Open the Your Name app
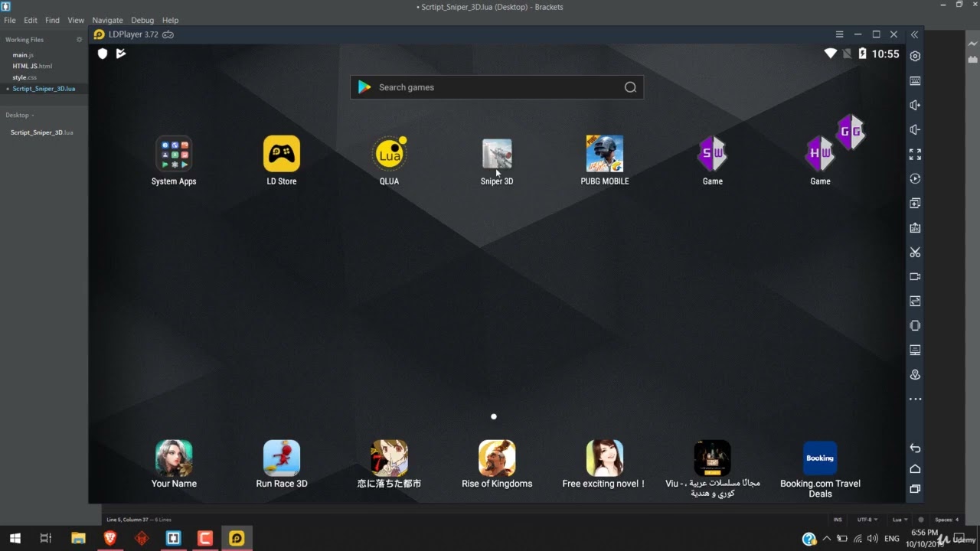 [174, 464]
